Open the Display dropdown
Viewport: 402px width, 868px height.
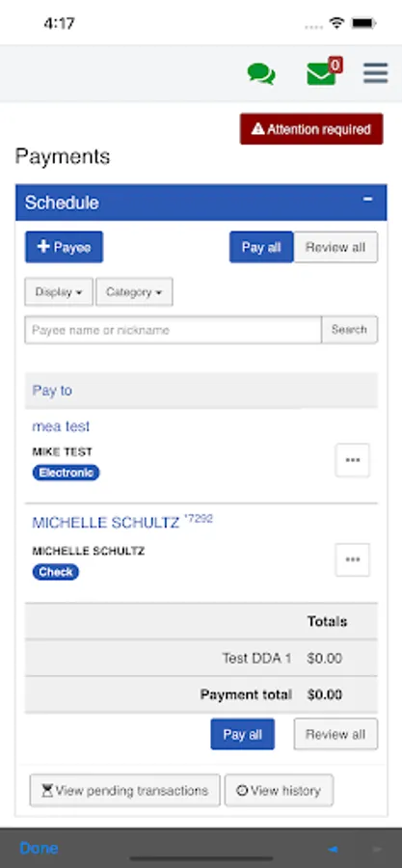(x=59, y=291)
